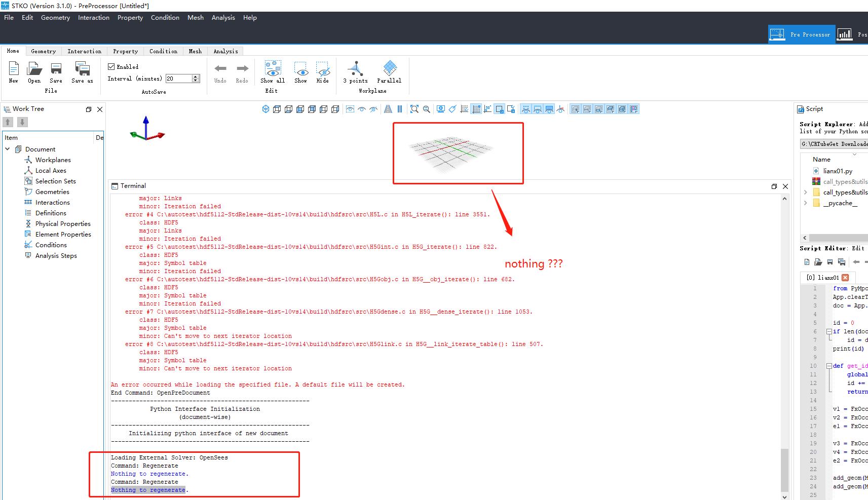
Task: Close the lianx01 script editor tab
Action: click(845, 278)
